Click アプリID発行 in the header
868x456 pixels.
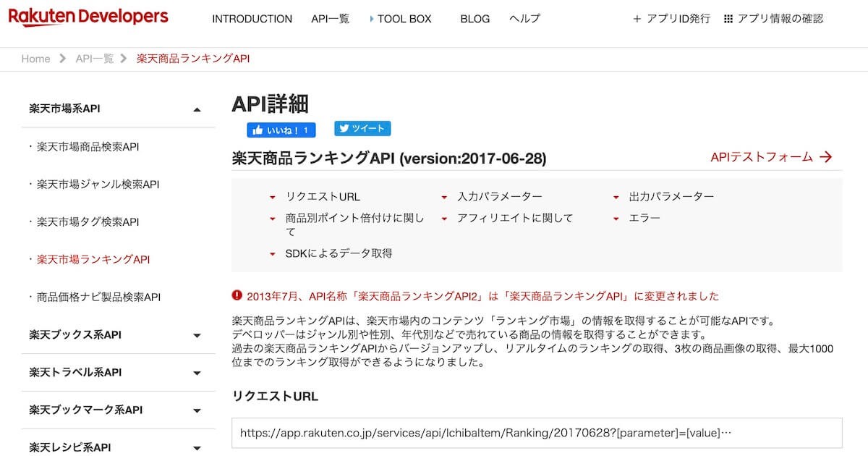678,19
